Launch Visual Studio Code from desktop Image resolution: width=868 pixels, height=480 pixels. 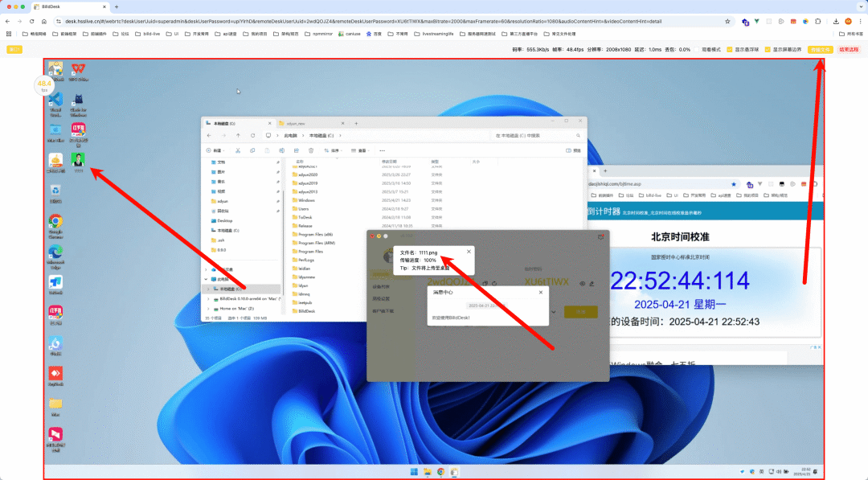[x=55, y=101]
